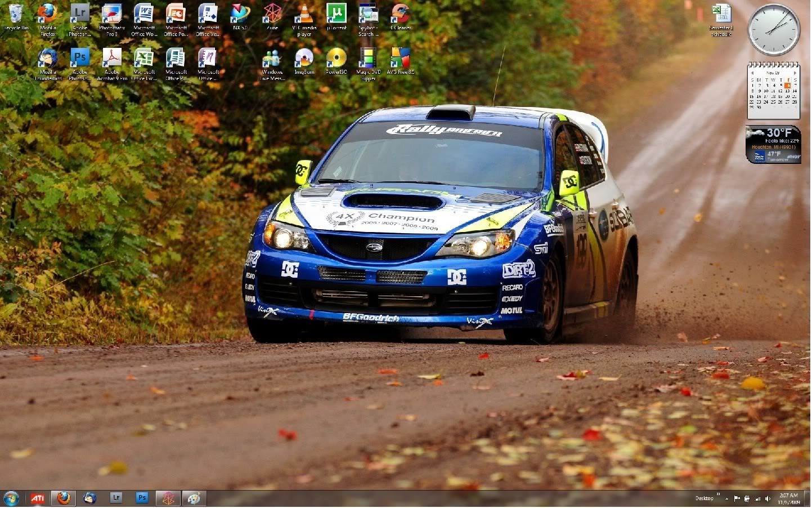Open the volume speaker tray icon
This screenshot has height=508, width=812.
click(768, 499)
